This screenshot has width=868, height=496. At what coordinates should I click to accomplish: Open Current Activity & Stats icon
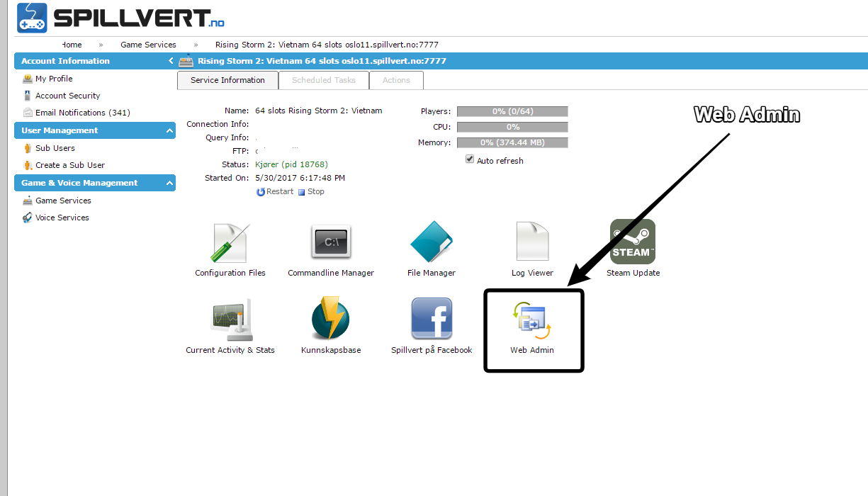[230, 320]
